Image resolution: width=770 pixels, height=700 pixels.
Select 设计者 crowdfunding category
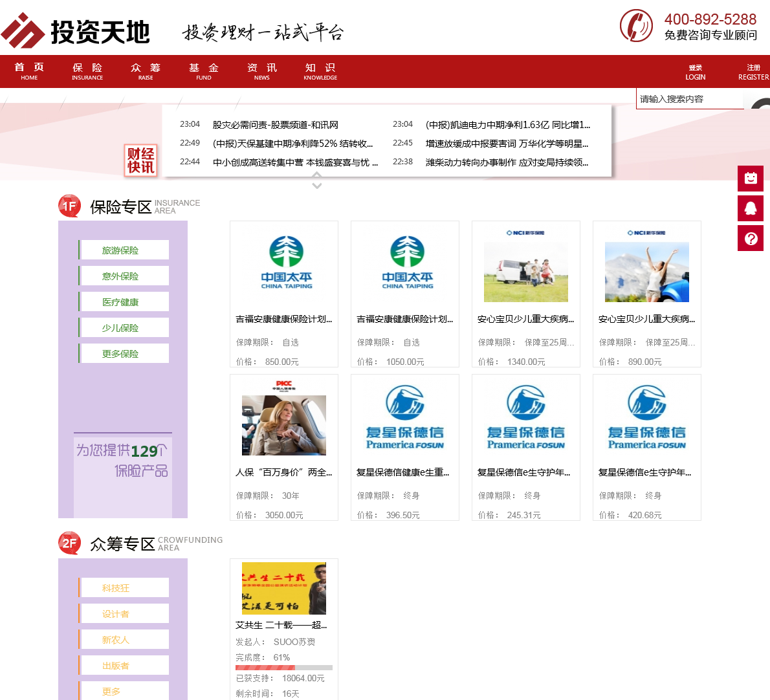[x=124, y=613]
